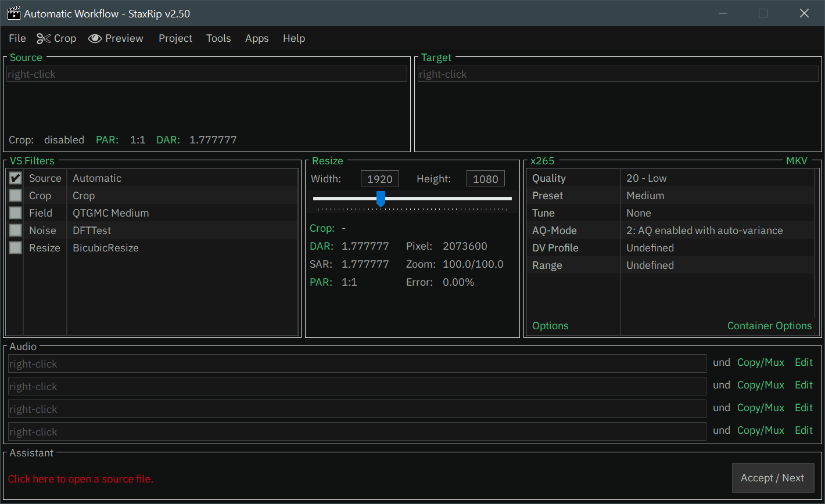This screenshot has height=504, width=825.
Task: Click Edit for second audio track
Action: [x=804, y=385]
